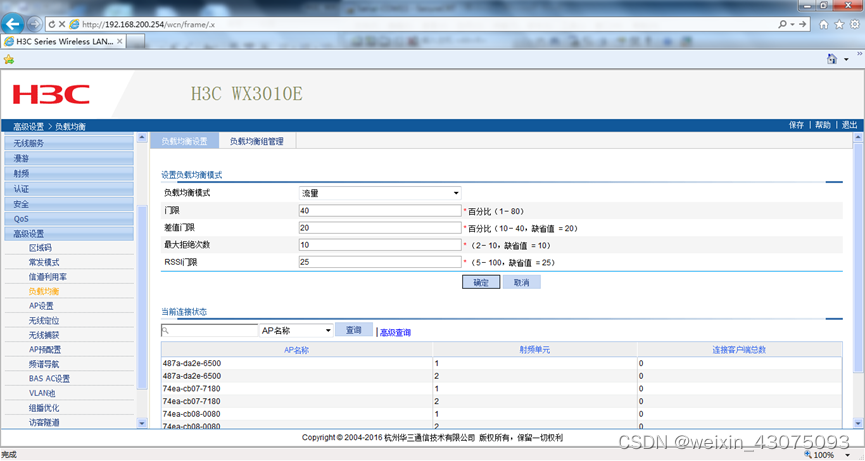The width and height of the screenshot is (865, 461).
Task: Click the home icon in command bar
Action: [832, 59]
